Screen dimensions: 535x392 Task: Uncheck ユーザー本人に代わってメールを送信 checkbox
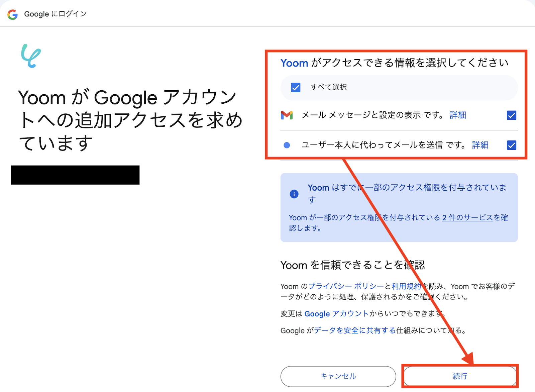coord(512,145)
